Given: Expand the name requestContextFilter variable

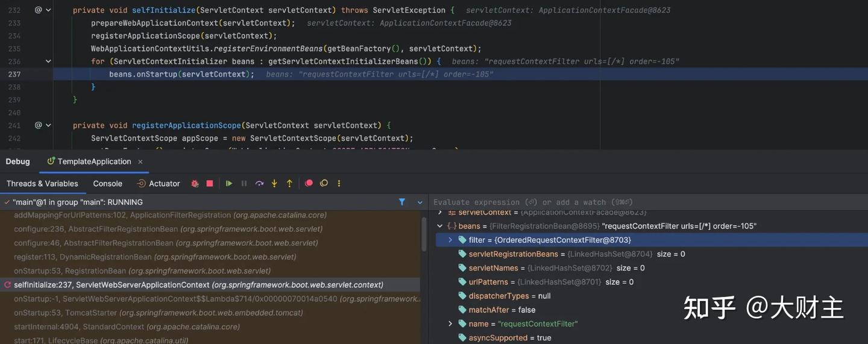Looking at the screenshot, I should click(450, 324).
